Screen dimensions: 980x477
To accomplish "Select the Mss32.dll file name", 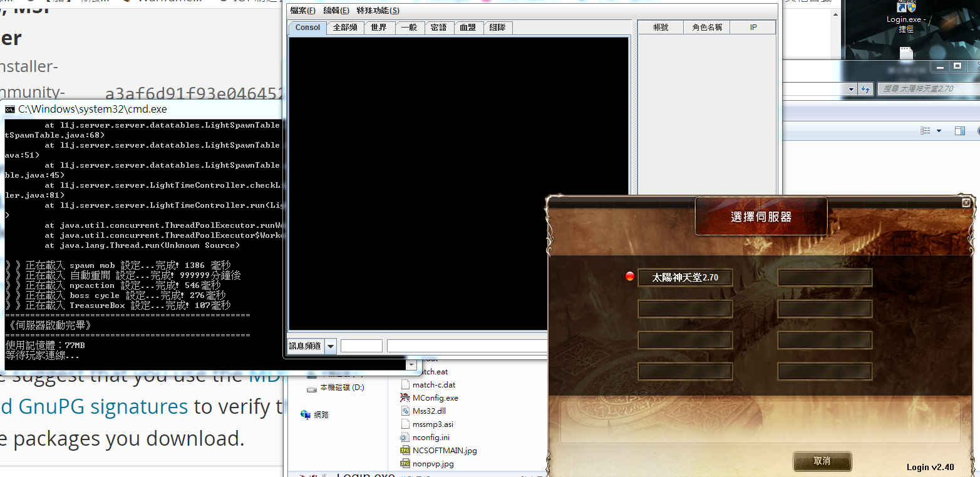I will tap(429, 411).
